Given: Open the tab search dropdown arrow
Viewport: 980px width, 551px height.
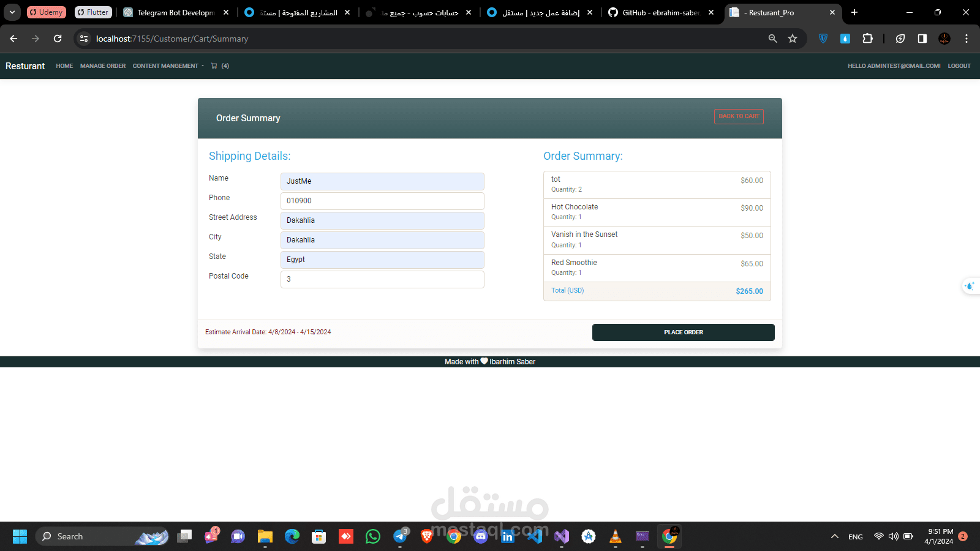Looking at the screenshot, I should (x=12, y=12).
